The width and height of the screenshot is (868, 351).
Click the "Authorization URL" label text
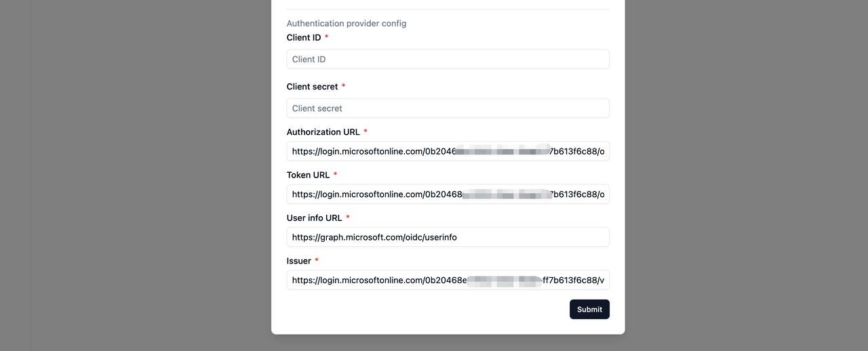tap(323, 132)
